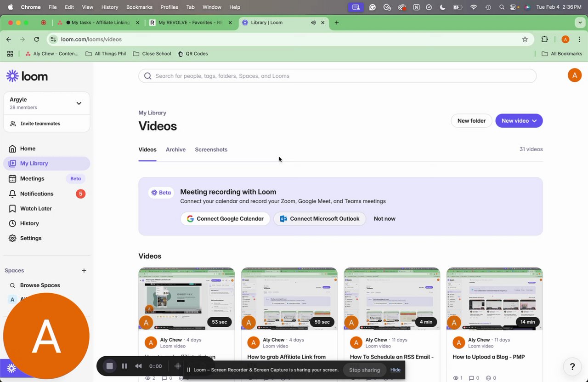
Task: Open the Notifications bell item
Action: point(46,194)
